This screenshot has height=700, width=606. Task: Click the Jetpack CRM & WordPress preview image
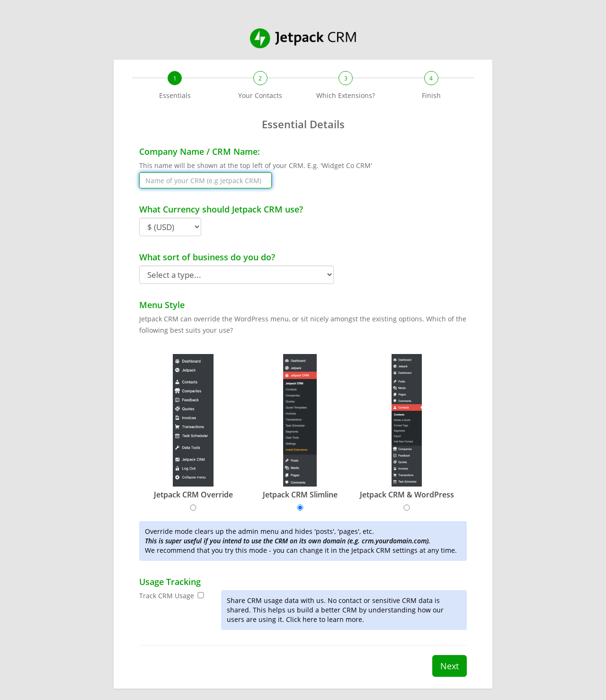click(407, 420)
